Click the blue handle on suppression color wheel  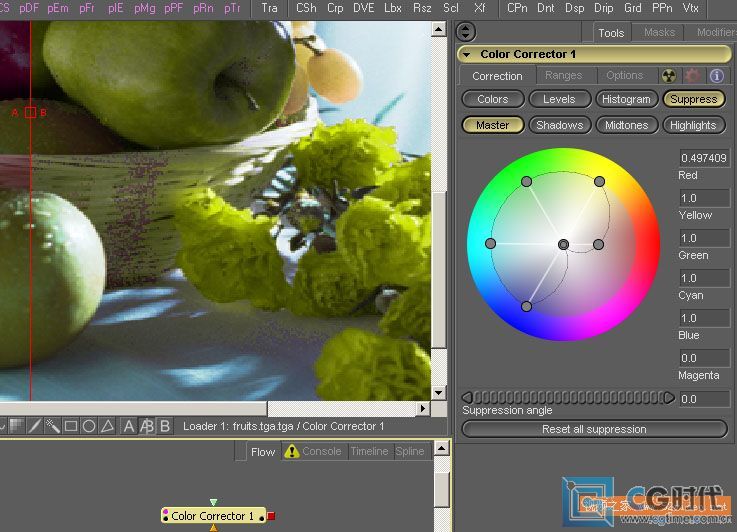(x=526, y=306)
